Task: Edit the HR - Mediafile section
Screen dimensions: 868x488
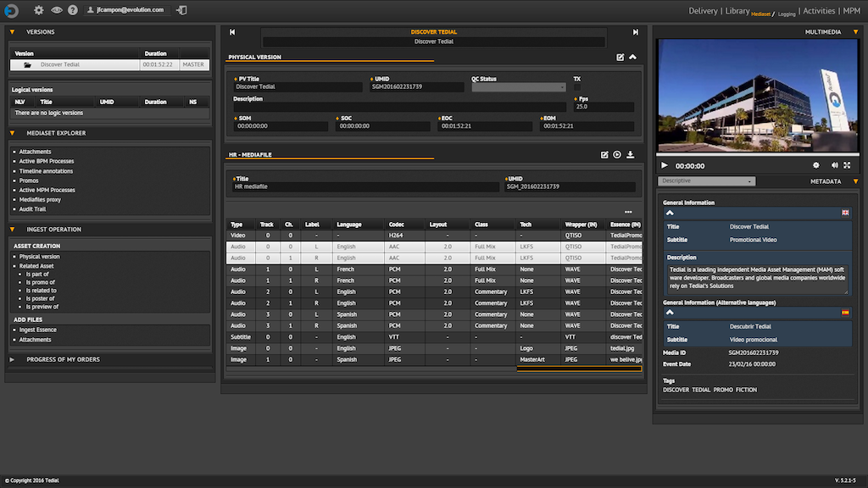Action: (x=604, y=155)
